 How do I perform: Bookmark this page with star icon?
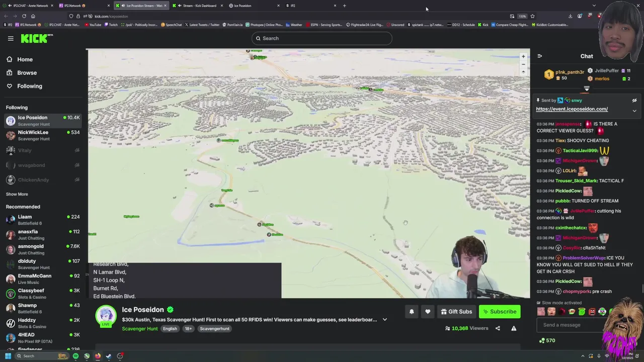tap(532, 16)
